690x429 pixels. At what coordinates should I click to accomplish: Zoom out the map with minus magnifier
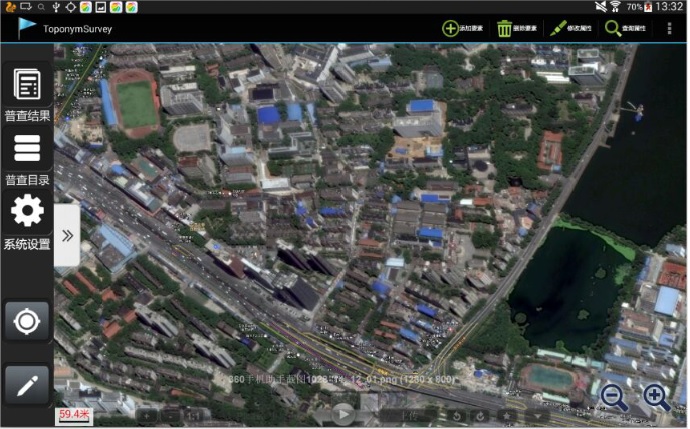[614, 397]
